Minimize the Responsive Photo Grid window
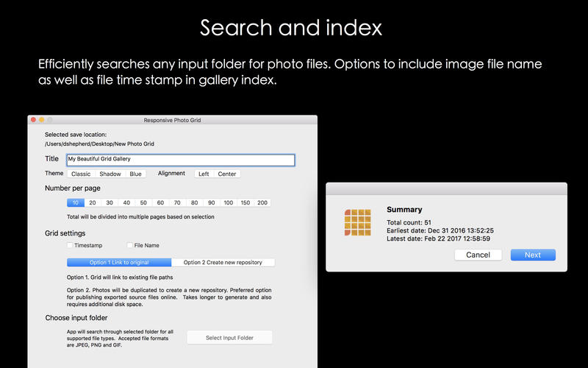 pyautogui.click(x=42, y=120)
